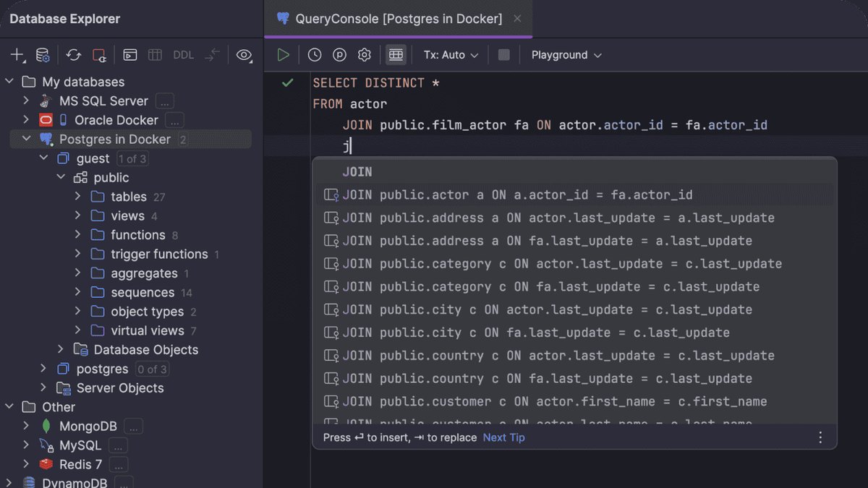Close the QueryConsole tab
Image resolution: width=868 pixels, height=488 pixels.
point(517,19)
